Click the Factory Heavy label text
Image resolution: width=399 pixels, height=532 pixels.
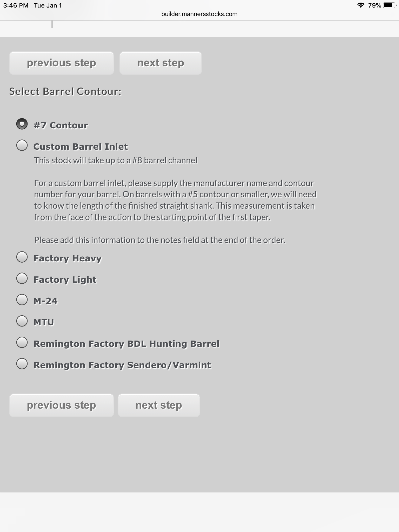68,258
